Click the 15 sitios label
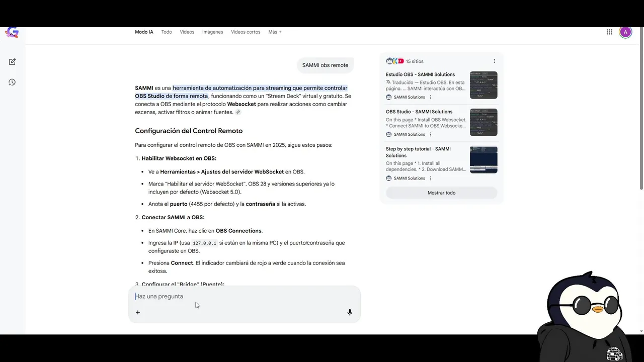The width and height of the screenshot is (644, 362). (x=415, y=61)
